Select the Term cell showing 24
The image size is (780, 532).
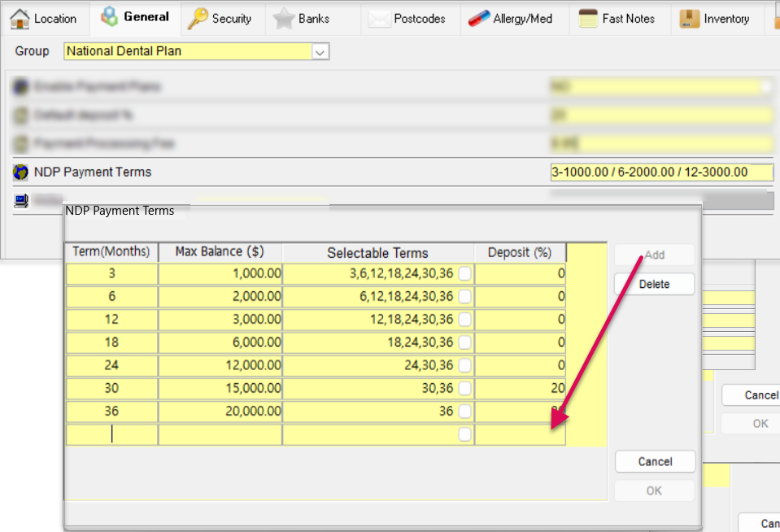(112, 365)
